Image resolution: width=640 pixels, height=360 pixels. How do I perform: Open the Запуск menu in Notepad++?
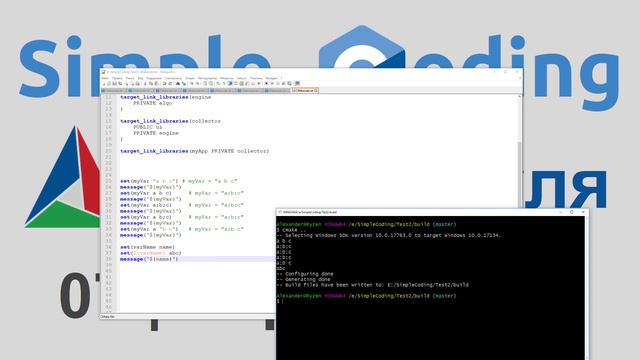point(242,78)
